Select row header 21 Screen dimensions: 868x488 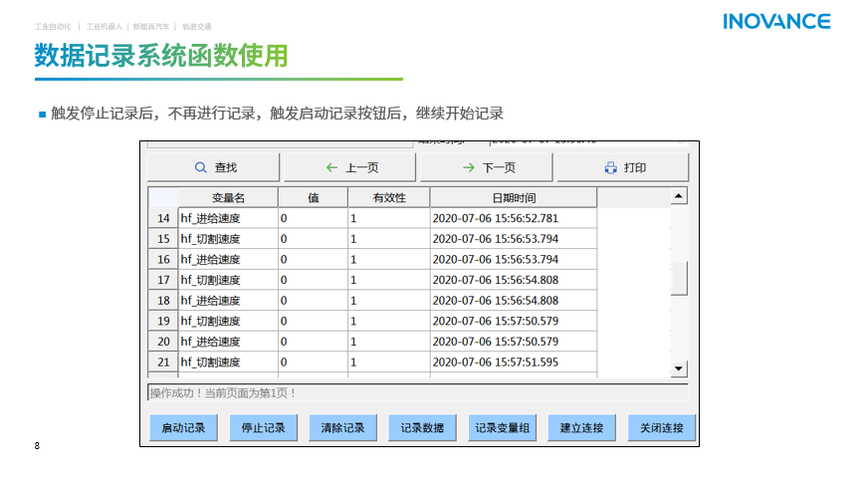pos(163,362)
